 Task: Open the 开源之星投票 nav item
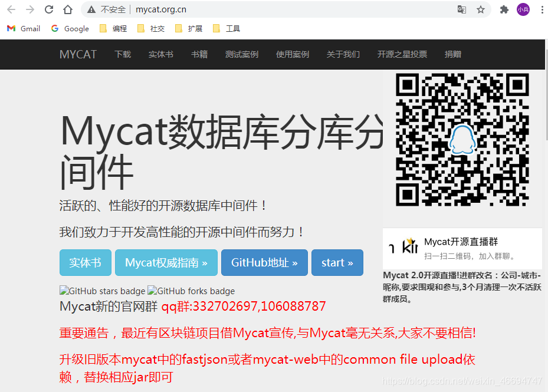[x=402, y=54]
